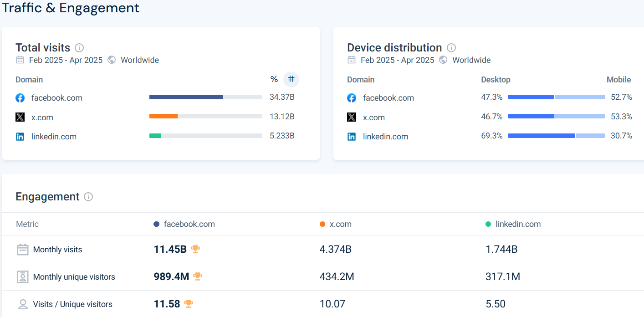The image size is (644, 317).
Task: Click linkedin.com link in Device distribution
Action: click(x=385, y=137)
